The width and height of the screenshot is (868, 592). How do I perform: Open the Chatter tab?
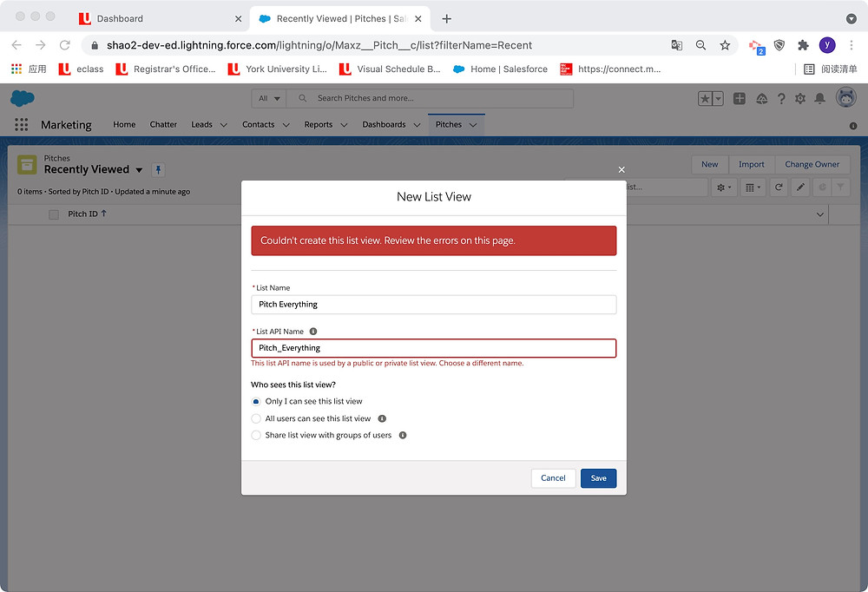pyautogui.click(x=163, y=125)
